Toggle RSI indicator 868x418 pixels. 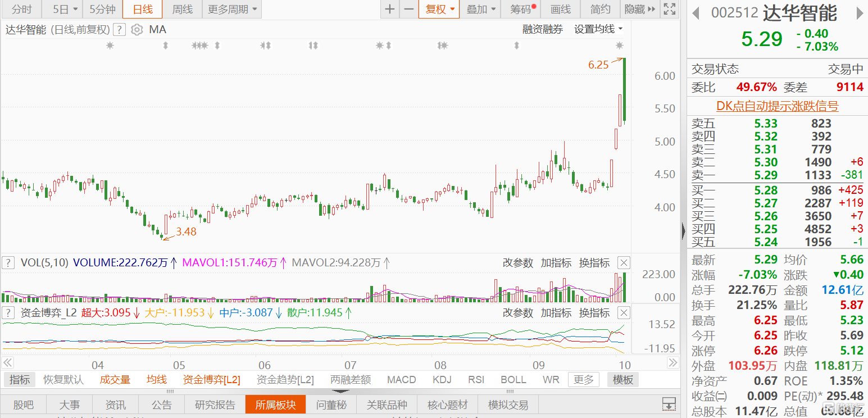click(476, 380)
